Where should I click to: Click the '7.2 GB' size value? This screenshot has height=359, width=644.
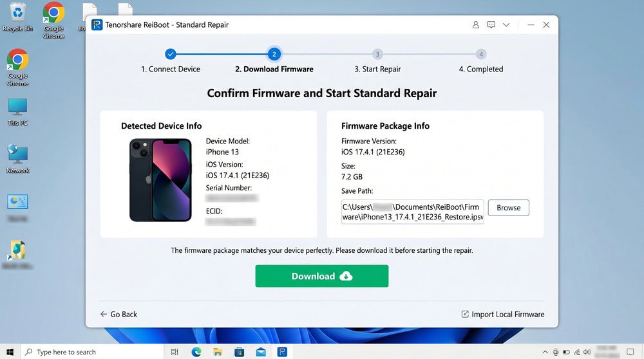352,177
